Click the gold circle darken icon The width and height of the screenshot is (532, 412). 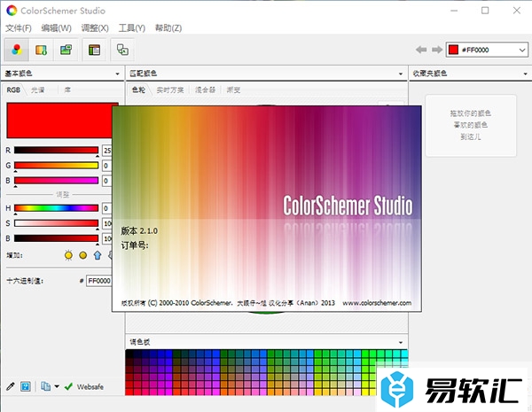[x=82, y=255]
